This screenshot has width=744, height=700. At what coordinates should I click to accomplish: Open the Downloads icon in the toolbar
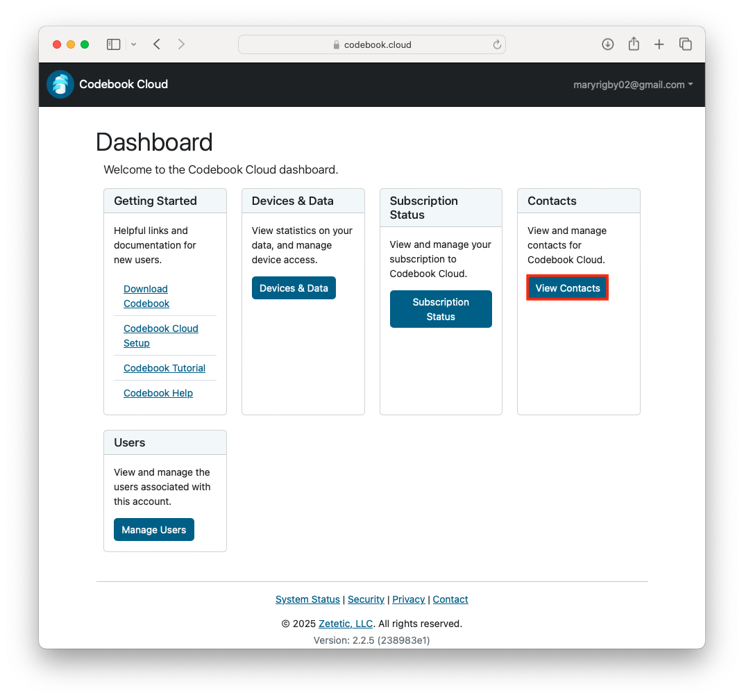point(607,44)
